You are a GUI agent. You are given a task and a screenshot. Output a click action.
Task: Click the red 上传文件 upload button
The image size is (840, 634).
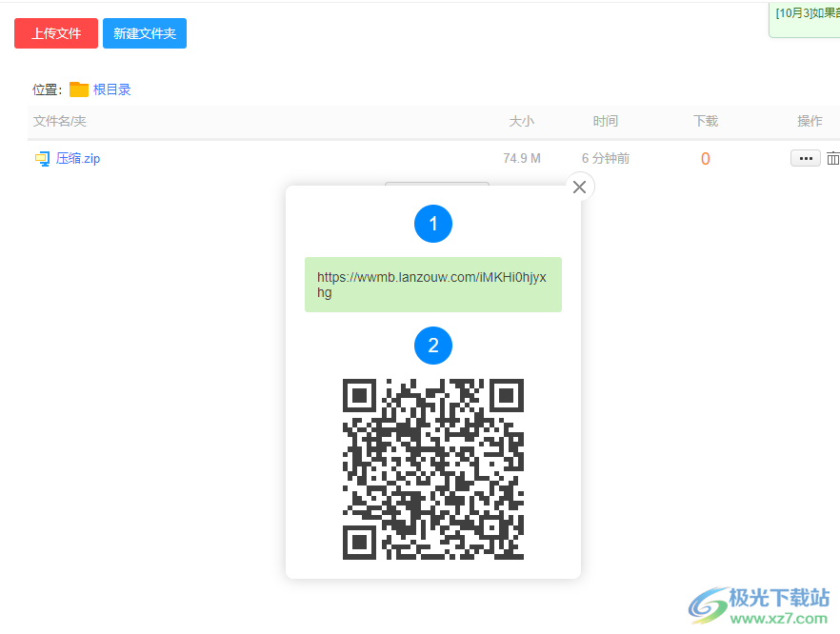(x=56, y=33)
